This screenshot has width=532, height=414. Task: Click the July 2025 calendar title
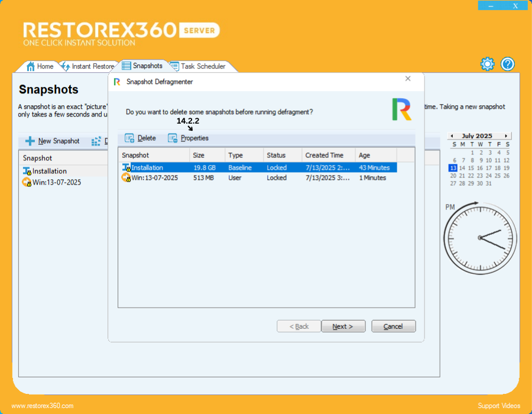476,136
